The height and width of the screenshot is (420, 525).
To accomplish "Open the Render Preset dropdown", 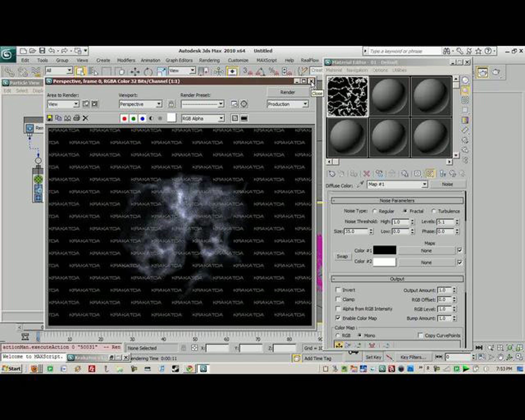I will tap(202, 104).
